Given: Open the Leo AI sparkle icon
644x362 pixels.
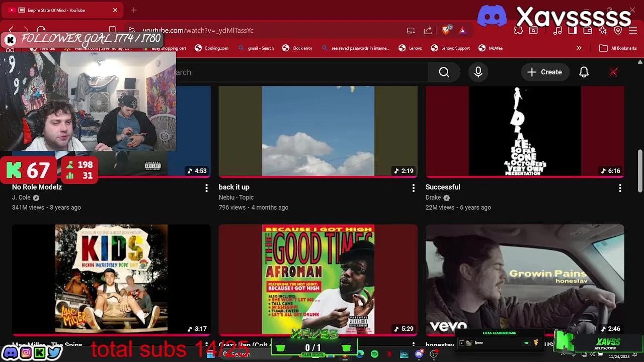Looking at the screenshot, I should (x=603, y=30).
